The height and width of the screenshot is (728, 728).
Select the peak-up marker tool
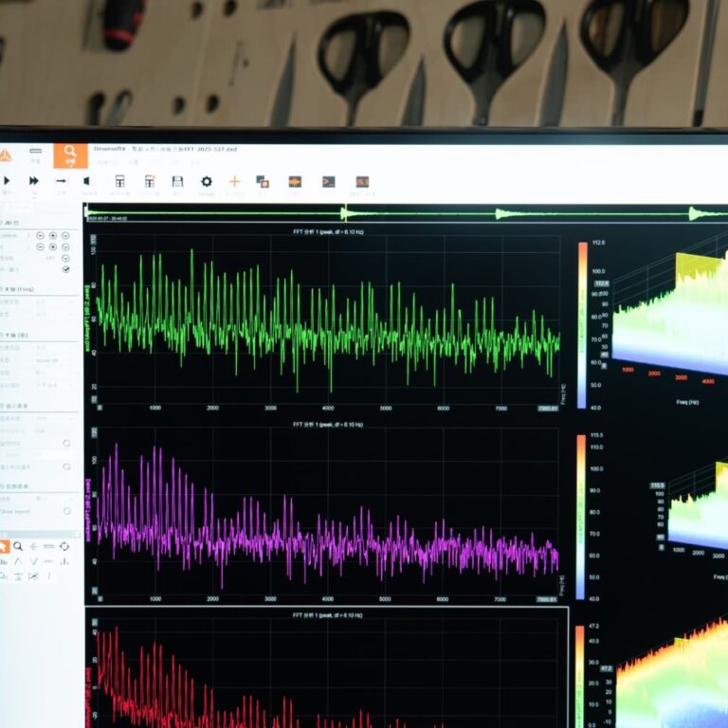coord(18,562)
